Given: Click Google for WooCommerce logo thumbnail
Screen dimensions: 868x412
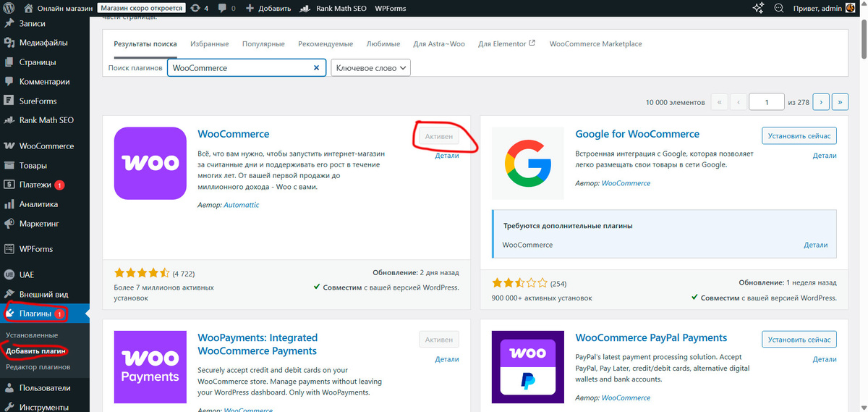Looking at the screenshot, I should tap(527, 164).
